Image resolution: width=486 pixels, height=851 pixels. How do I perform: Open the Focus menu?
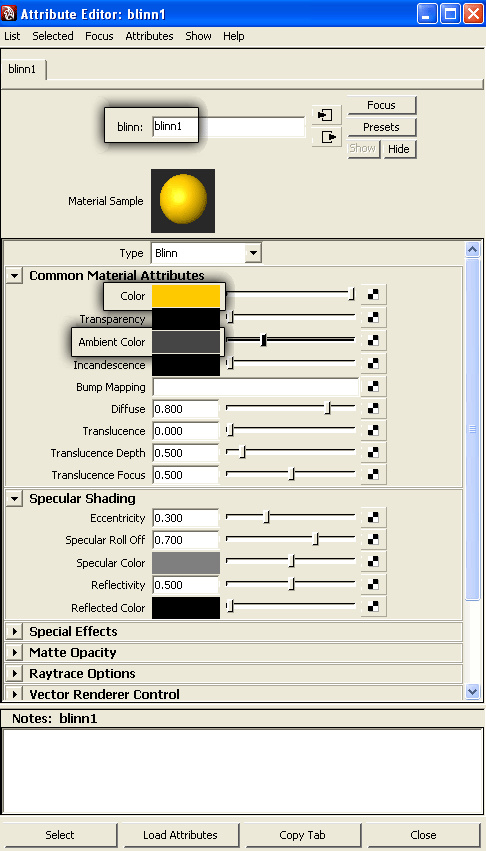(x=99, y=36)
